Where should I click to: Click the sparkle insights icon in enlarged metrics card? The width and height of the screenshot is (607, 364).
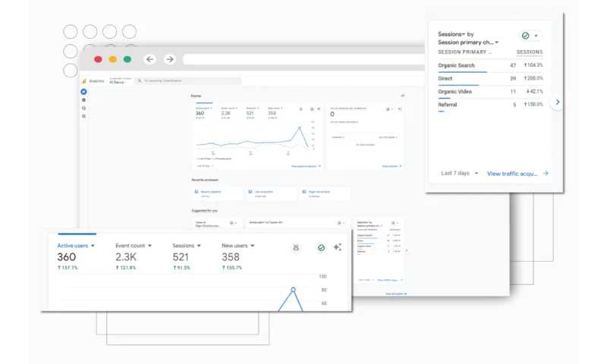tap(338, 247)
